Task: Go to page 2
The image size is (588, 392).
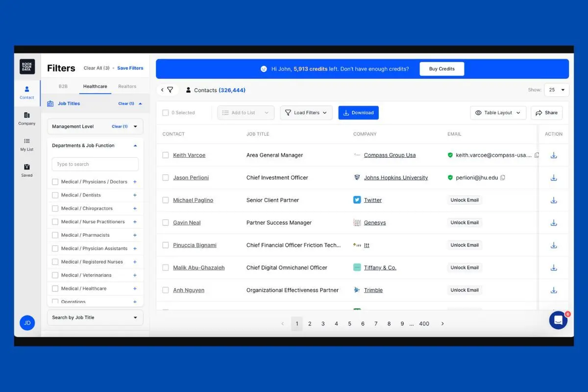Action: pos(310,324)
